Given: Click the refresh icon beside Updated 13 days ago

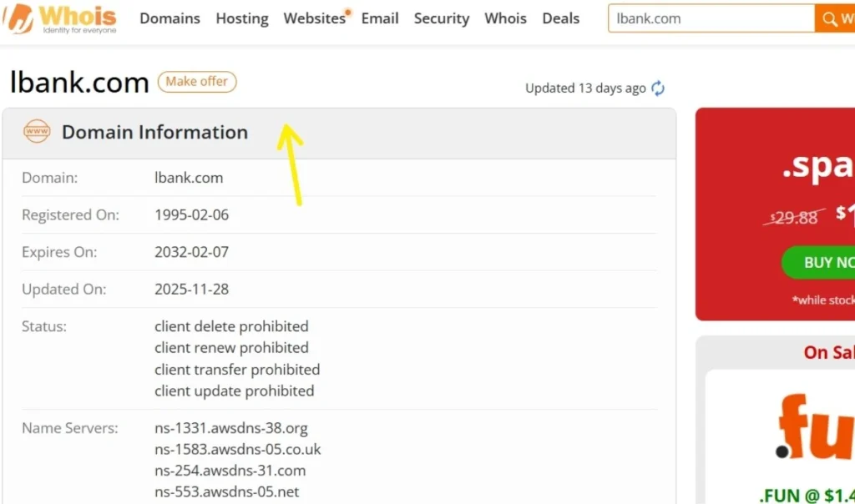Looking at the screenshot, I should 658,88.
